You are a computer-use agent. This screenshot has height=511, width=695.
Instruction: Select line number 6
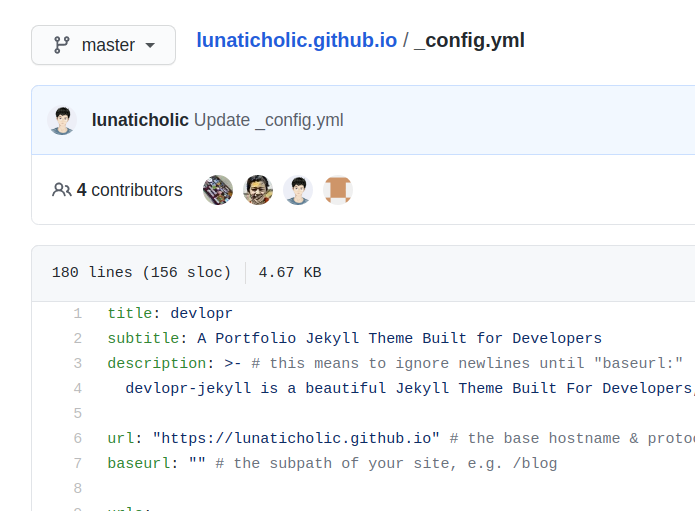(78, 438)
